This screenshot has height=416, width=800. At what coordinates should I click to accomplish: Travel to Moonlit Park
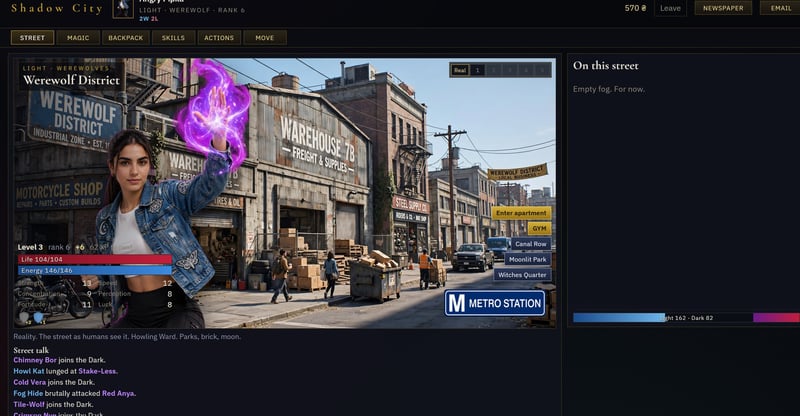pos(528,259)
